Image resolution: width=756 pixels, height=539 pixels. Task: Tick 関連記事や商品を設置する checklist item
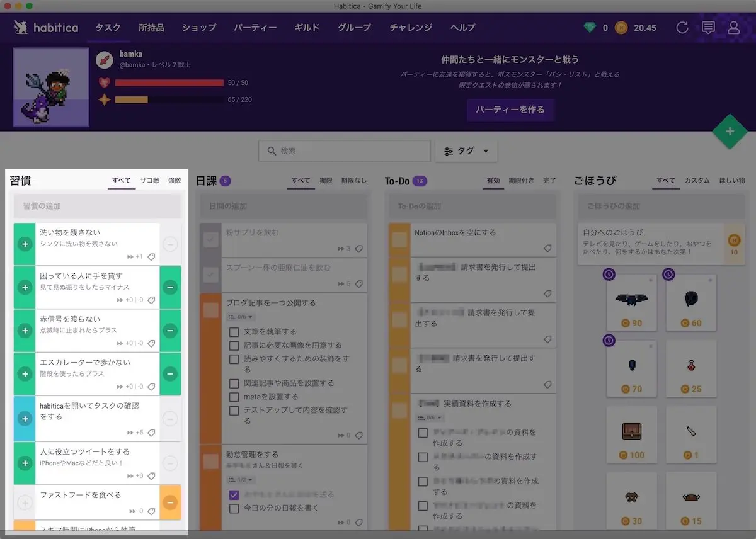tap(234, 383)
